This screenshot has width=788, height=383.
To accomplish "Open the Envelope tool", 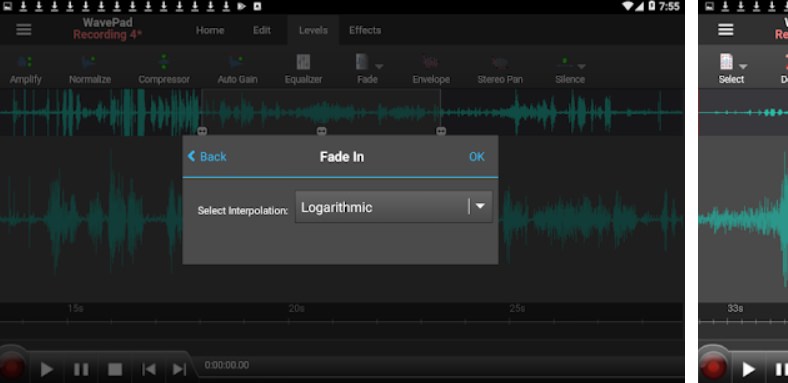I will pyautogui.click(x=431, y=70).
